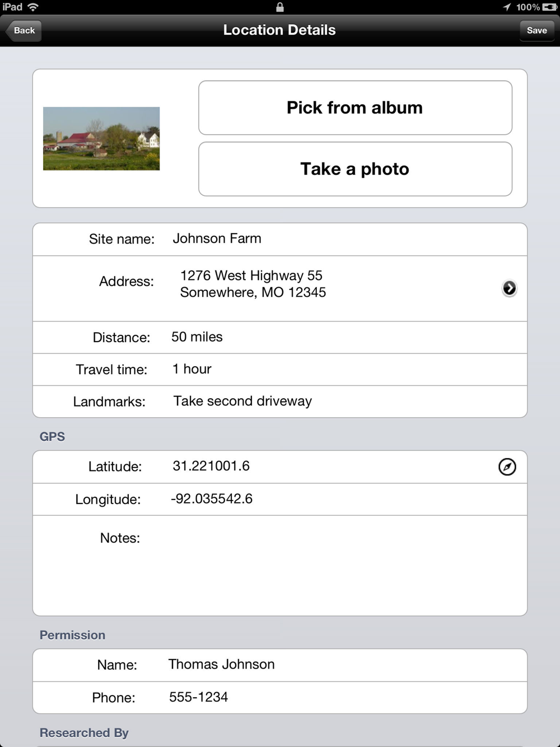Select Take a photo button
Image resolution: width=560 pixels, height=747 pixels.
click(x=355, y=169)
